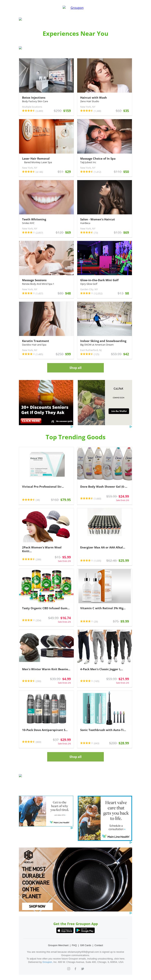Click Join the Waitlist in CALPAK ad

coord(119,411)
